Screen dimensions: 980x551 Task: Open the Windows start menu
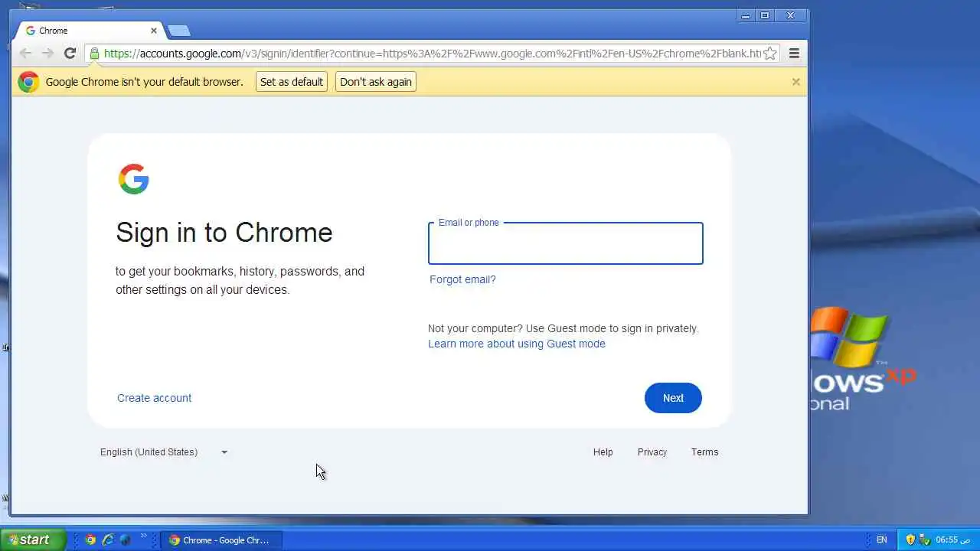(33, 540)
